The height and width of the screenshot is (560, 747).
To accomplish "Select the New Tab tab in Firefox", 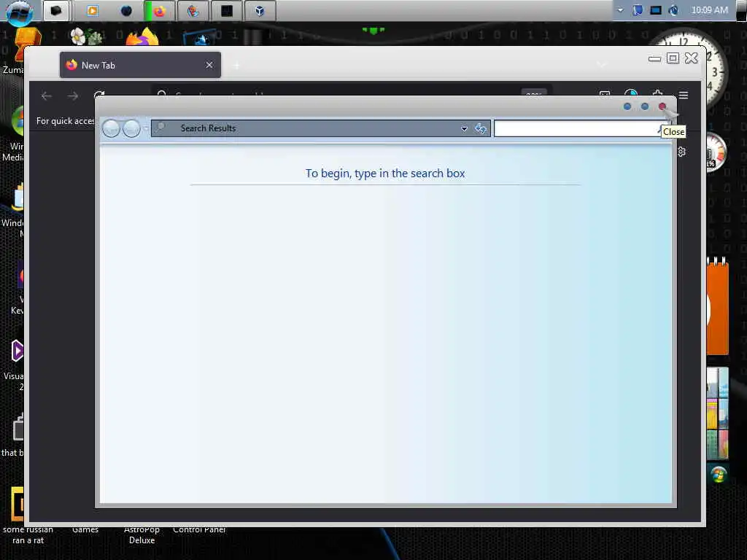I will [140, 65].
